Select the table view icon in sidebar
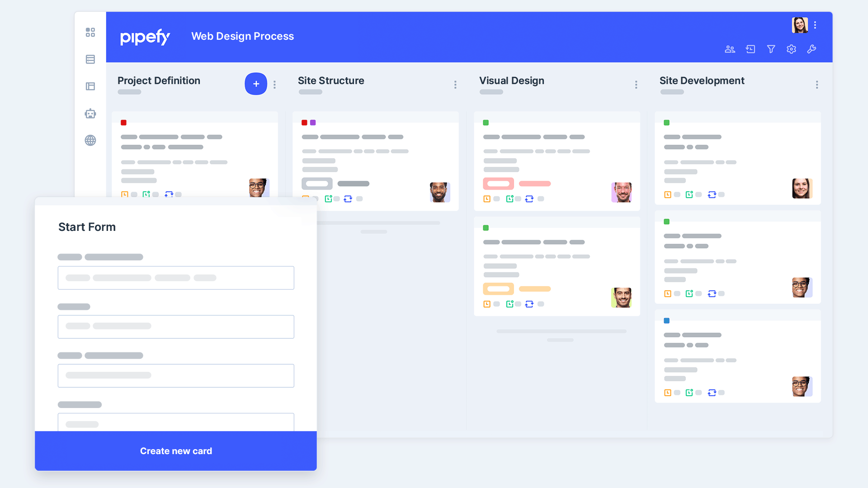The image size is (868, 488). (90, 59)
